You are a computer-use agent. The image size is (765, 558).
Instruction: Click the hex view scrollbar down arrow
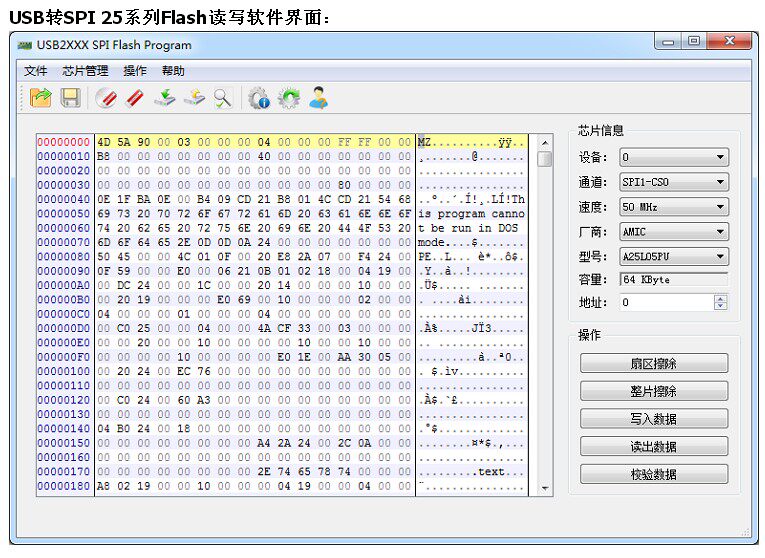[x=545, y=488]
